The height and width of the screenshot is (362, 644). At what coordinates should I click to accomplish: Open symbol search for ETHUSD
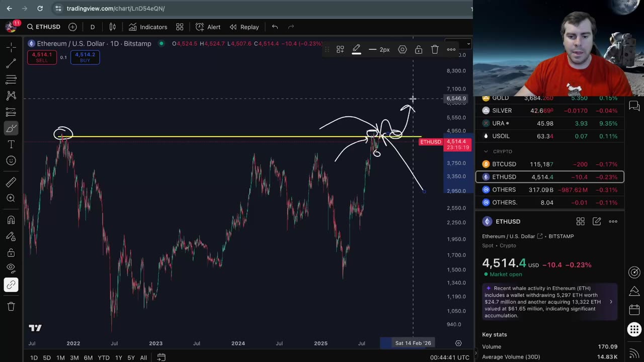[x=44, y=27]
